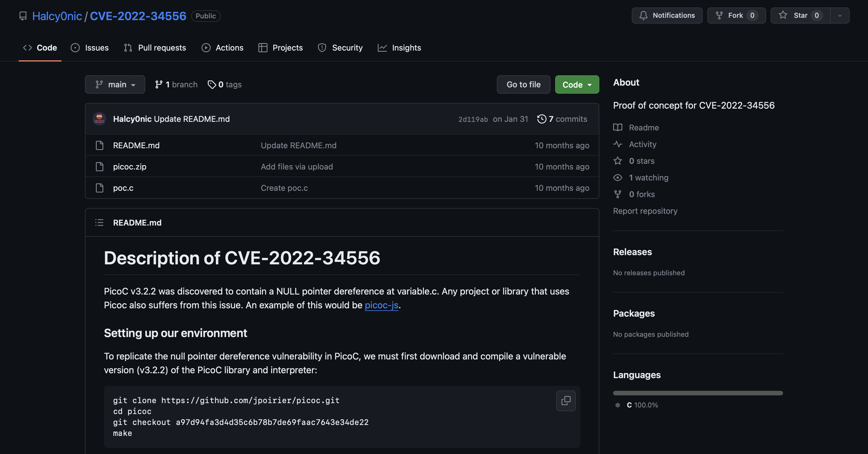
Task: Click the tag icon beside 0 tags
Action: click(212, 85)
